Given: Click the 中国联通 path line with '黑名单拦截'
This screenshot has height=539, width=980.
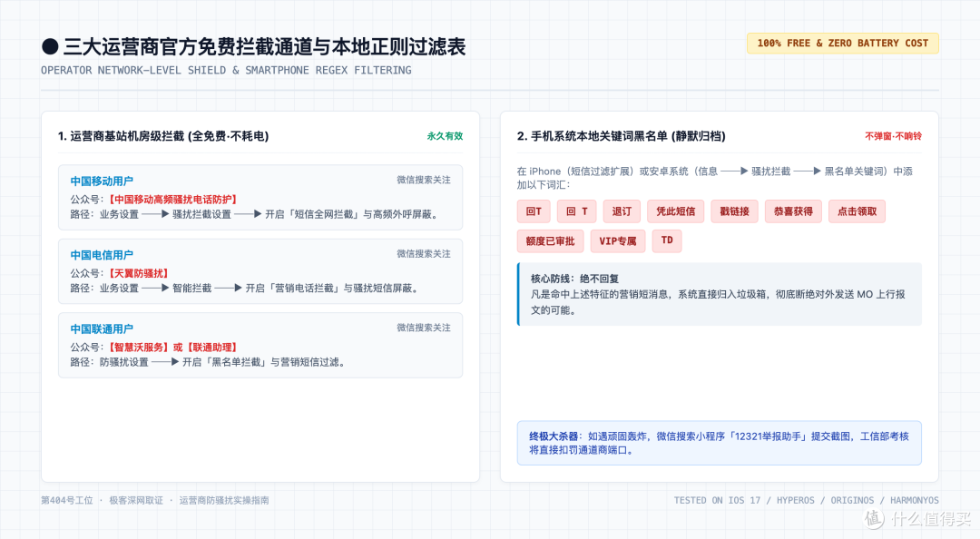Looking at the screenshot, I should [x=209, y=362].
